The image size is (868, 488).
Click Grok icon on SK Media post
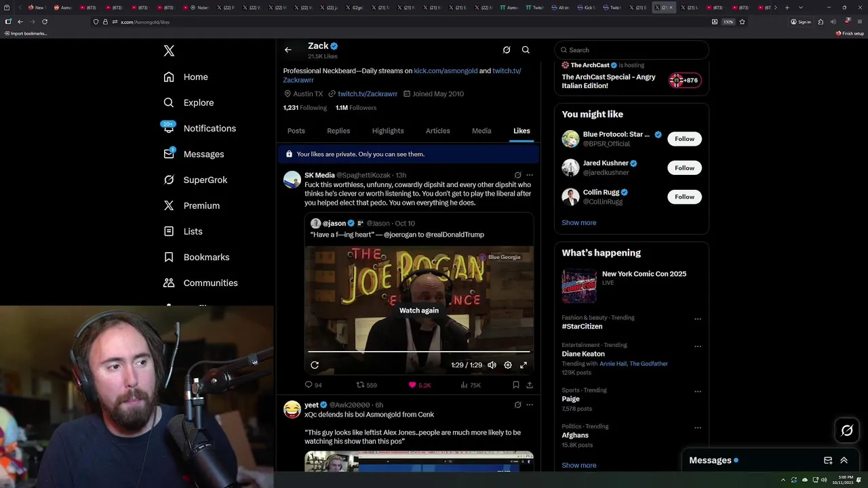(517, 175)
